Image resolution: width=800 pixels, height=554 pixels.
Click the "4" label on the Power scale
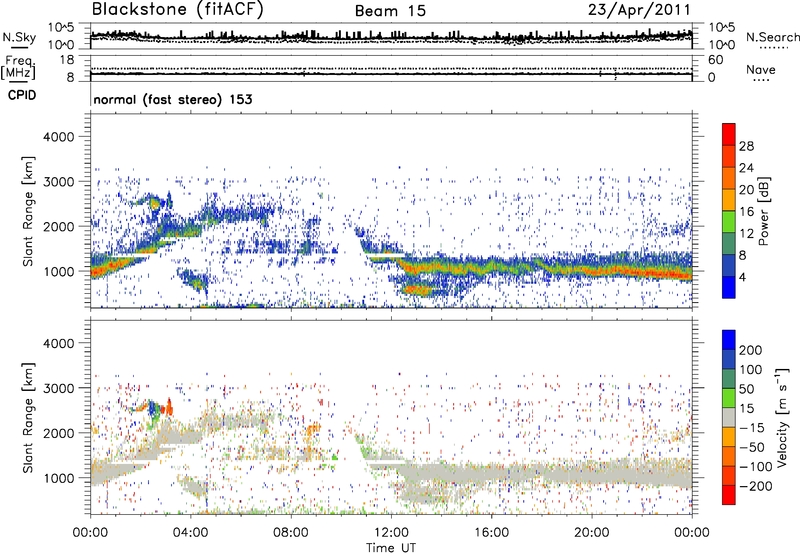tap(742, 277)
